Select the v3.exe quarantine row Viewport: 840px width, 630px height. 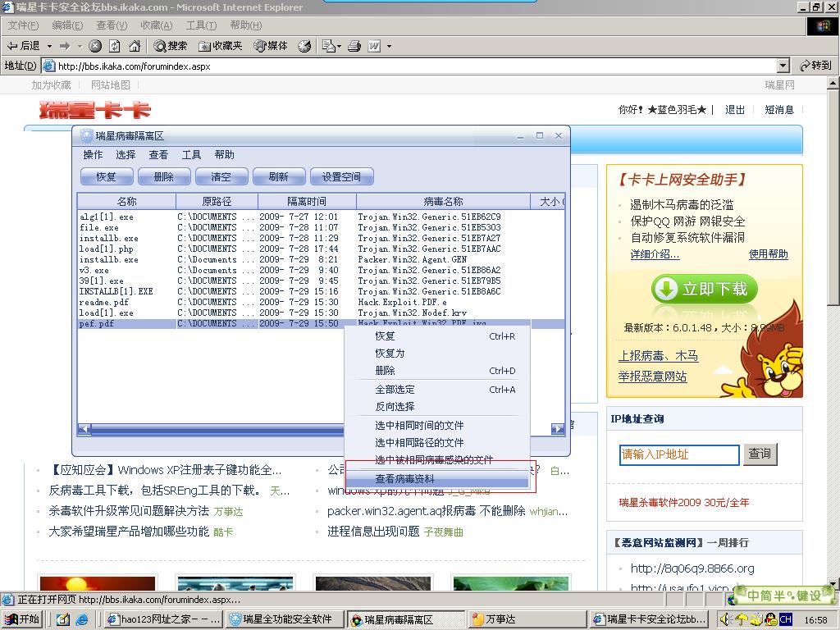pyautogui.click(x=322, y=270)
